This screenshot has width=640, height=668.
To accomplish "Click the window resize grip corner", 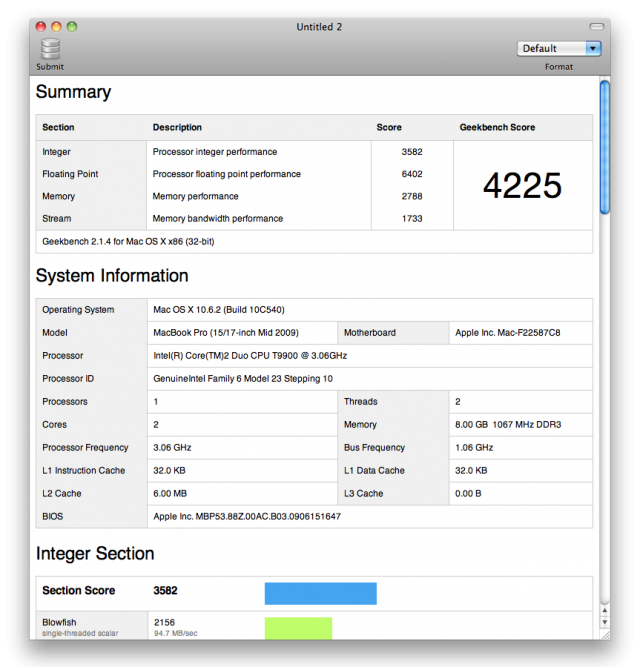I will 605,635.
